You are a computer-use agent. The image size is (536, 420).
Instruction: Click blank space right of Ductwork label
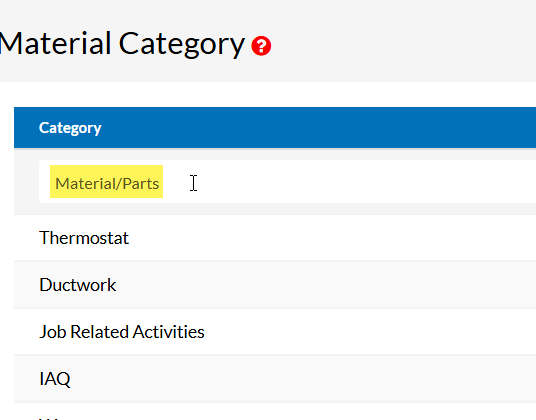325,285
